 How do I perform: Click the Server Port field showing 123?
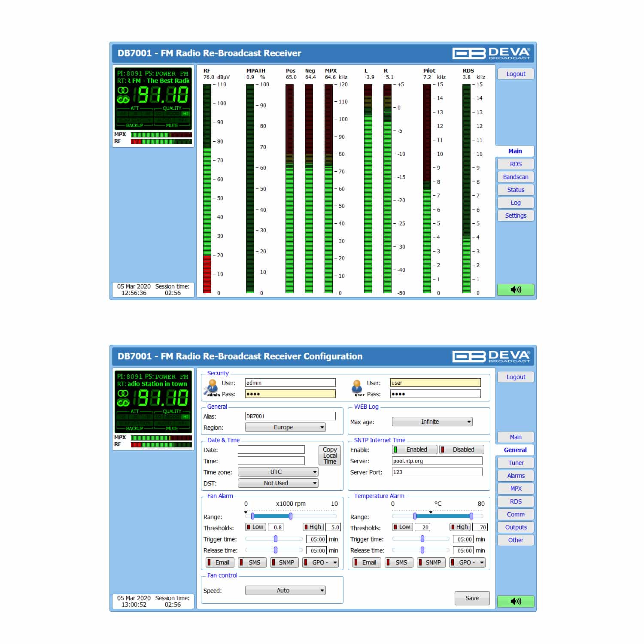(437, 472)
